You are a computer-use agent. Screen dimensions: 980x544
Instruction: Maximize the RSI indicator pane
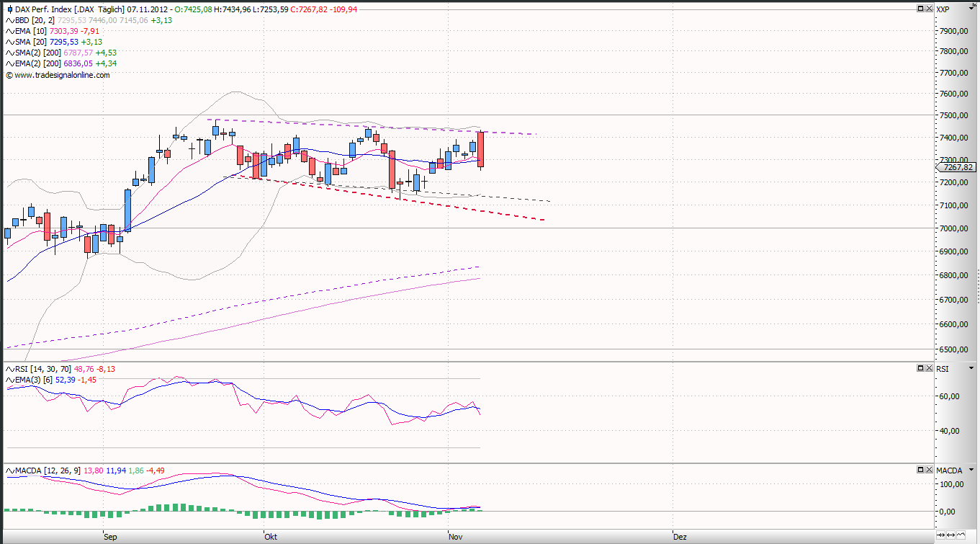(x=920, y=368)
